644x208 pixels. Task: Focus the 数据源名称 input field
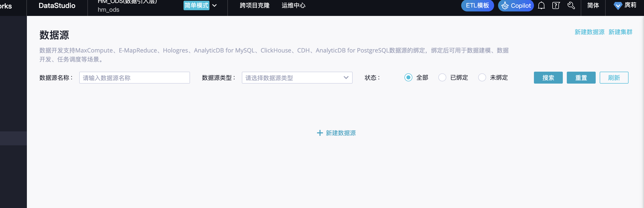tap(134, 78)
